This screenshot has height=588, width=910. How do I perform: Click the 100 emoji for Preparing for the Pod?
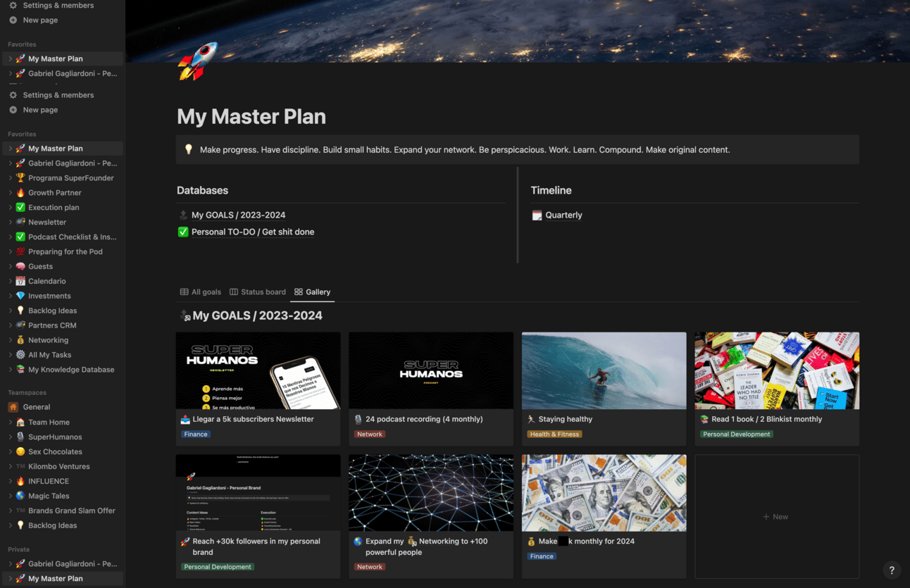(20, 252)
